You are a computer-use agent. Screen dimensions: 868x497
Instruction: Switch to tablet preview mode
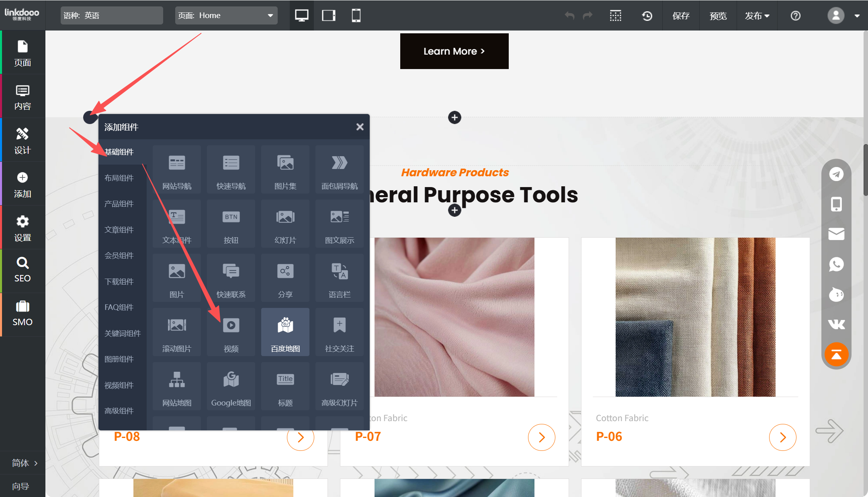[x=329, y=16]
